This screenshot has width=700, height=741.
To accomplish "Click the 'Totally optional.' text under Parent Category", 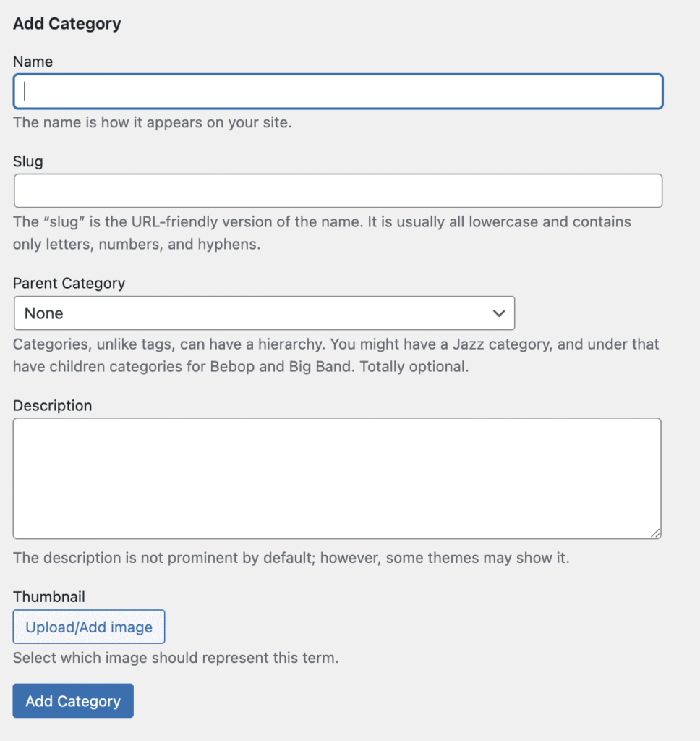I will tap(414, 366).
